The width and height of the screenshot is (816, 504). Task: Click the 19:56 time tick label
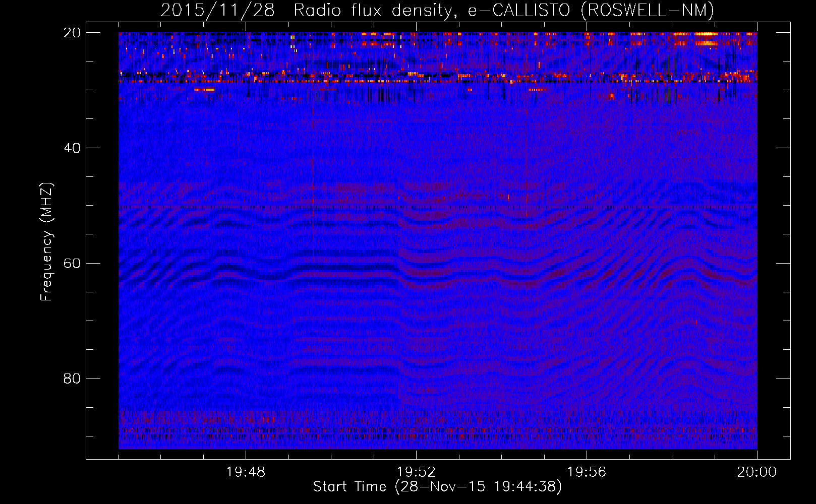(587, 472)
